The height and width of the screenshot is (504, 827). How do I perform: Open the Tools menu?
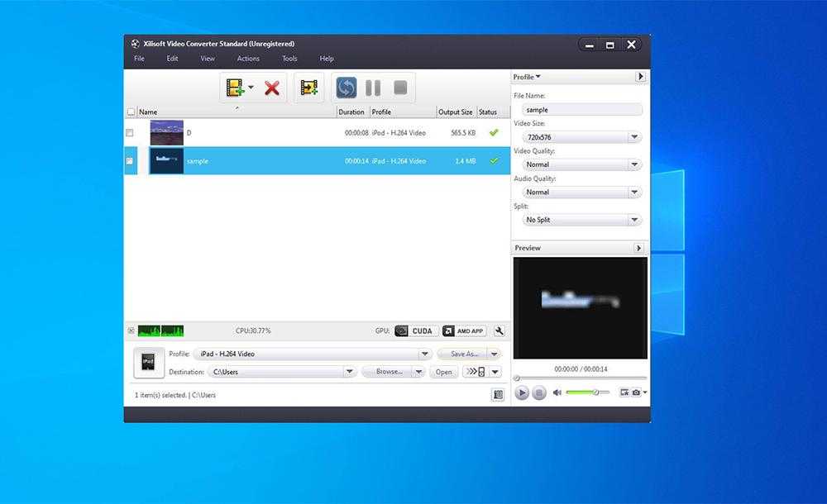(289, 59)
